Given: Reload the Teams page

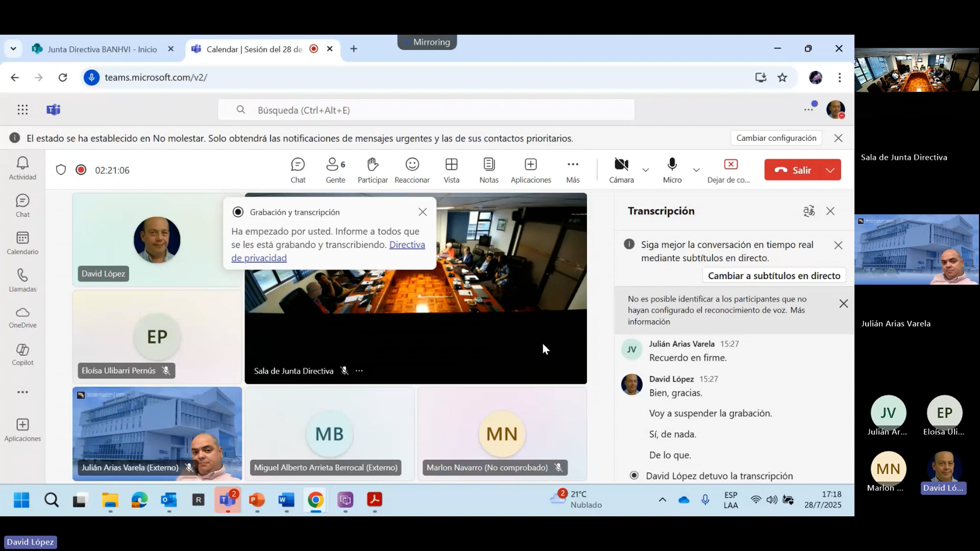Looking at the screenshot, I should pyautogui.click(x=62, y=77).
